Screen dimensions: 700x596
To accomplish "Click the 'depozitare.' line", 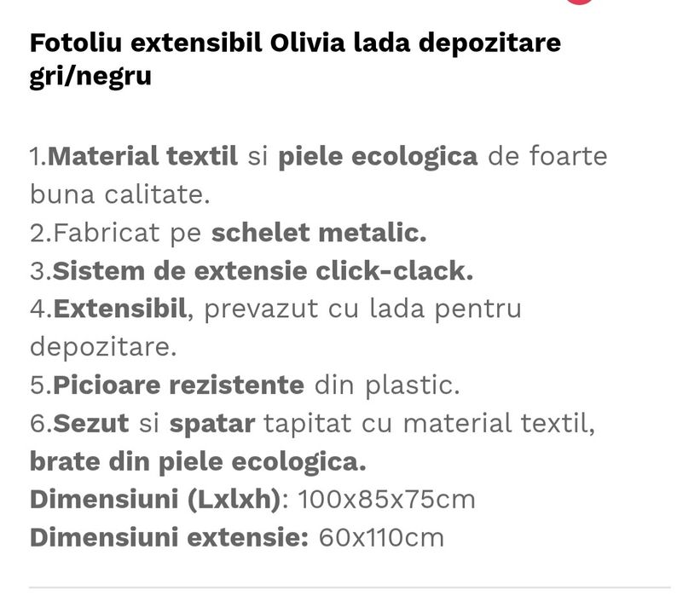I will coord(103,346).
